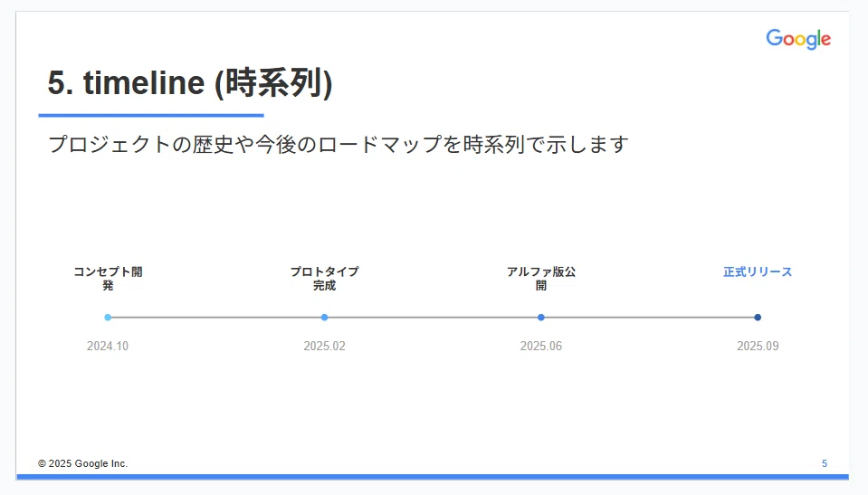The height and width of the screenshot is (495, 868).
Task: Click the プロトタイプ完成 milestone label
Action: coord(324,279)
